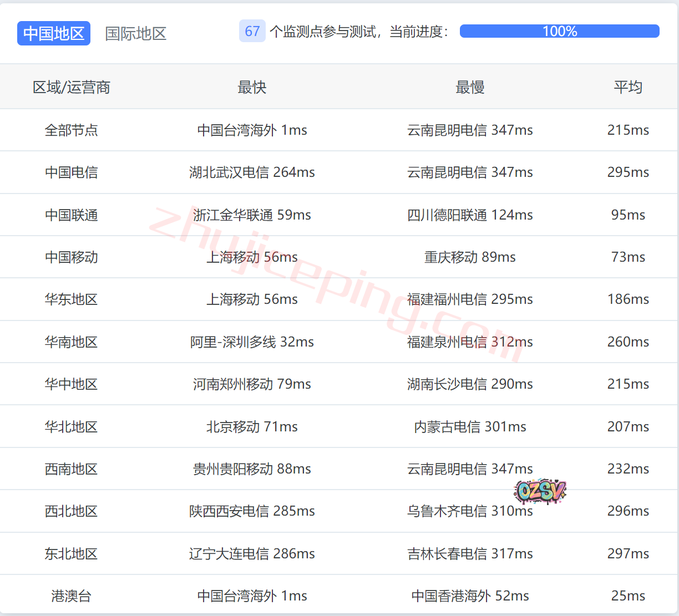Click the 华东地区 row label
This screenshot has height=616, width=679.
click(x=72, y=299)
